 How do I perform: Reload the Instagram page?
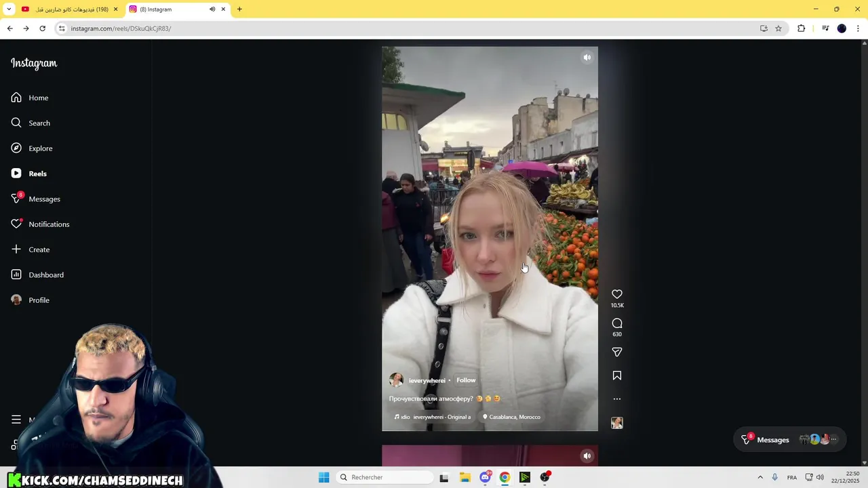[x=42, y=28]
